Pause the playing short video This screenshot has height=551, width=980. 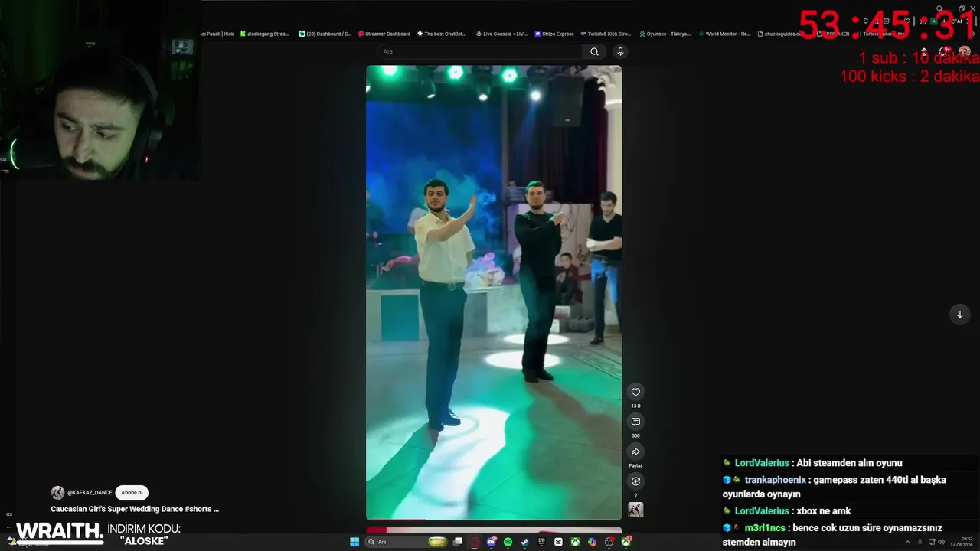click(x=494, y=292)
